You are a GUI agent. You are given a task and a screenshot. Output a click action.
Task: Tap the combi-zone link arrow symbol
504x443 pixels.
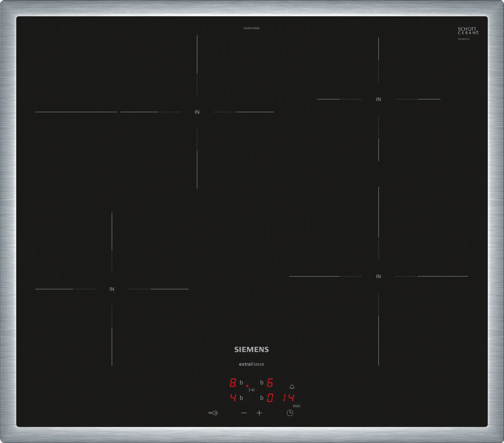click(251, 390)
